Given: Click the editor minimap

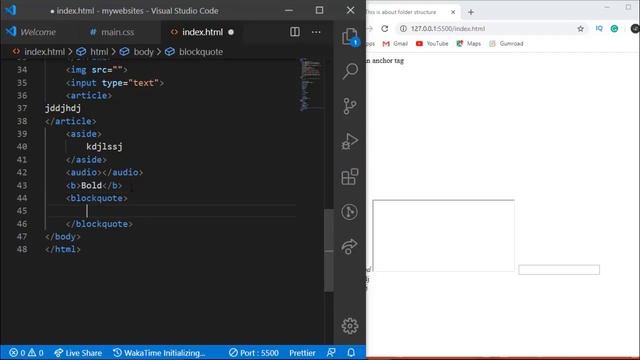Looking at the screenshot, I should [x=310, y=85].
